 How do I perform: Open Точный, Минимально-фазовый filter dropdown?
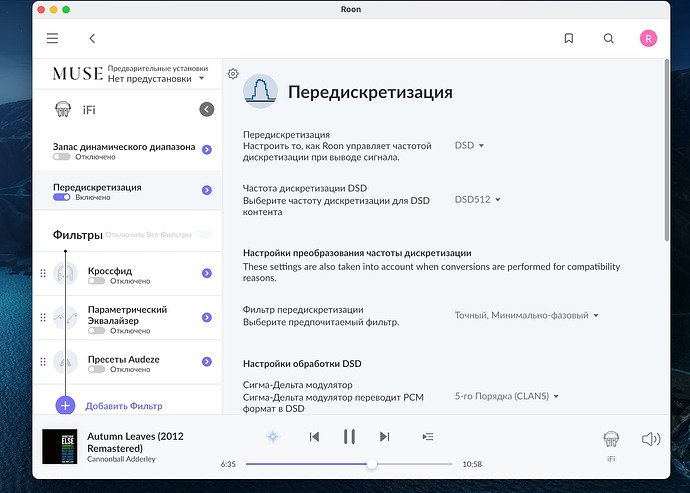pyautogui.click(x=527, y=315)
